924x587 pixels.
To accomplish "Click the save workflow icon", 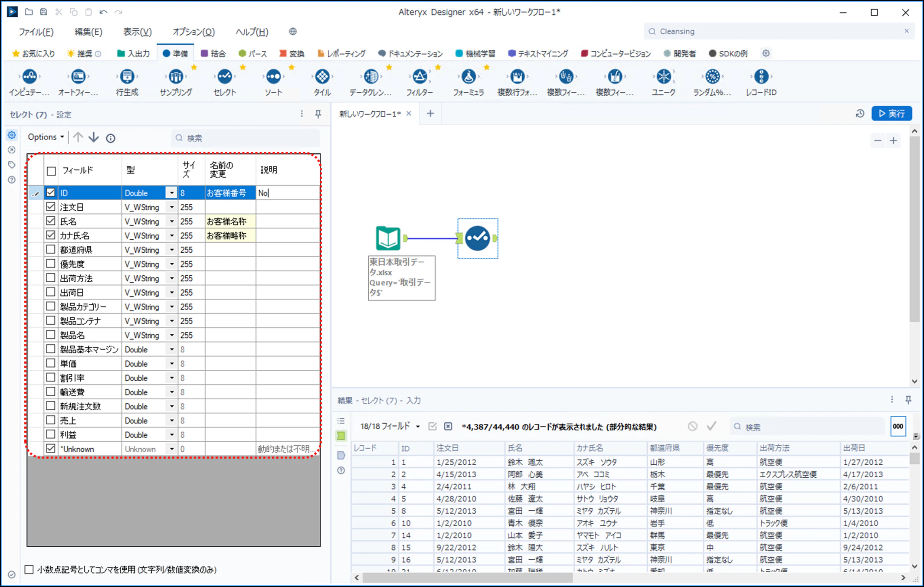I will (43, 12).
